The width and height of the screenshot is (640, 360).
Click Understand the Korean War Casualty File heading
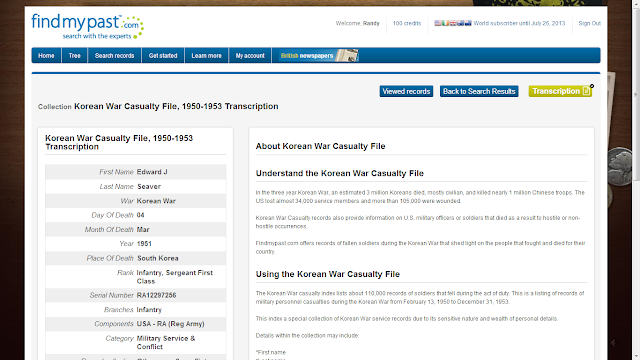pyautogui.click(x=340, y=173)
